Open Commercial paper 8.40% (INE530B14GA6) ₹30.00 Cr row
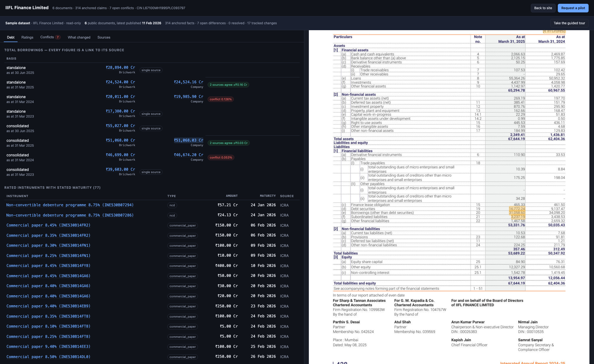Viewport: 594px width, 364px height. tap(48, 286)
